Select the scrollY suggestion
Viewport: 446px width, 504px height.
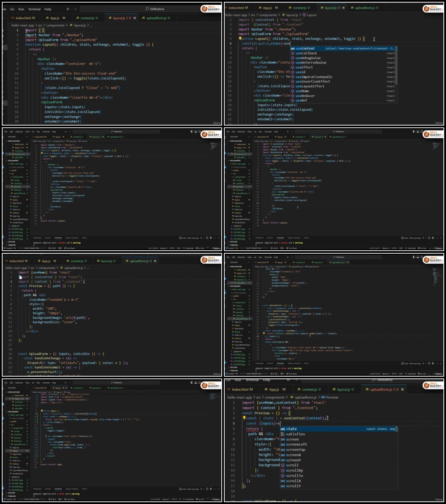tap(338, 486)
